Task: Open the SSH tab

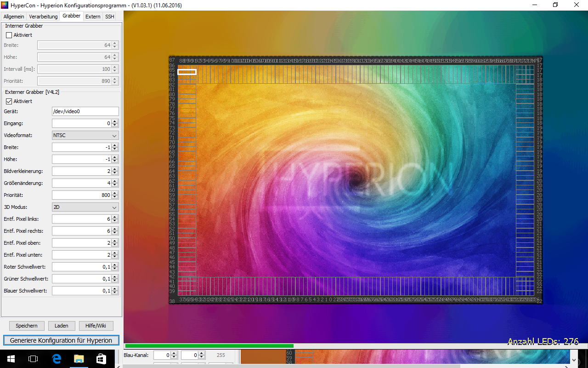Action: point(109,17)
